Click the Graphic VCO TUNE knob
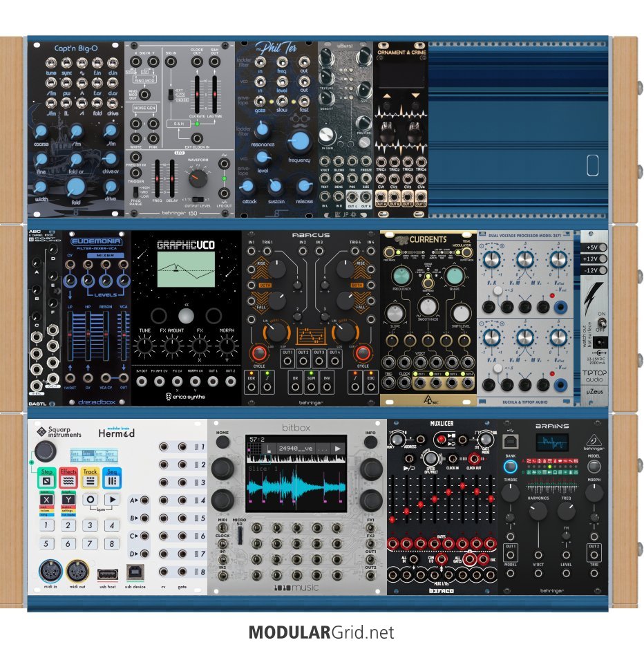644x647 pixels. [x=144, y=346]
